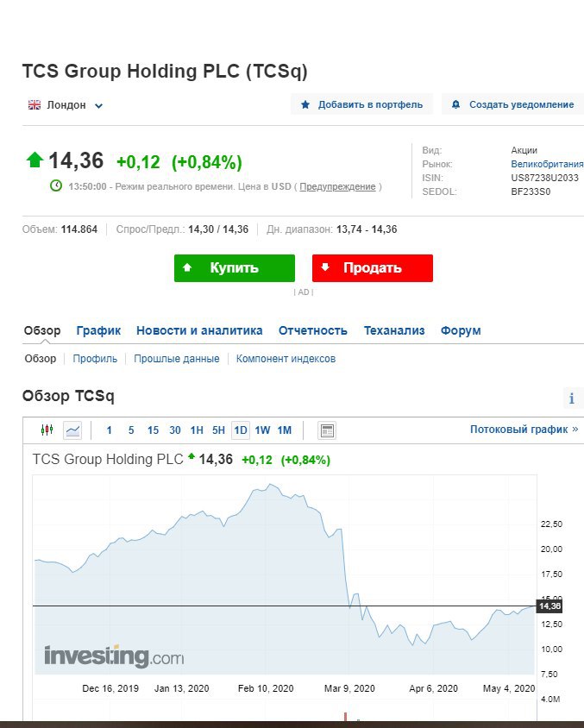Click the news overlay icon in chart toolbar
Viewport: 584px width, 728px height.
[x=327, y=430]
